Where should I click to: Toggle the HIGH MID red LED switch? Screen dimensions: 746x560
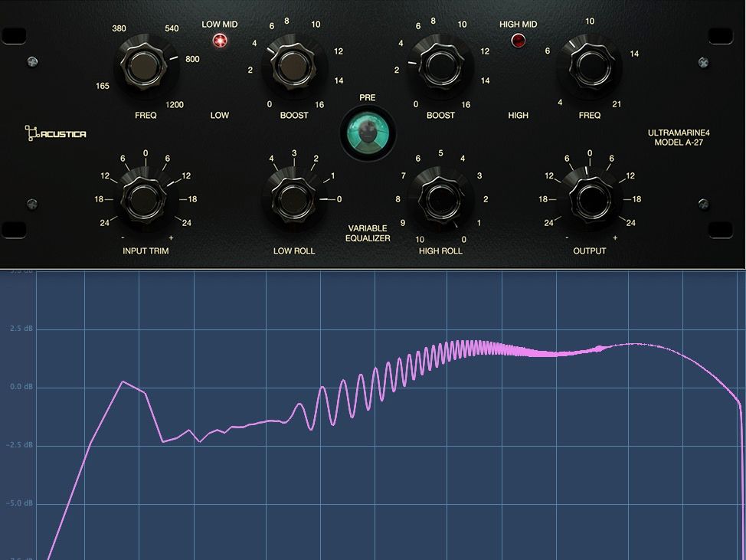tap(518, 41)
